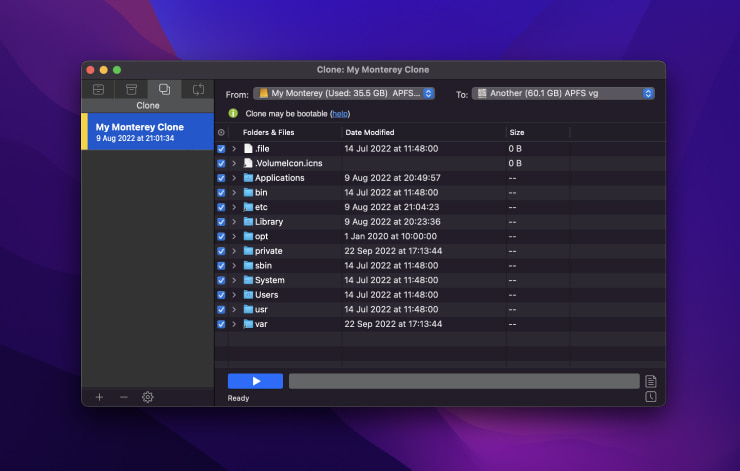Screen dimensions: 740x471
Task: Uncheck the bin folder checkbox
Action: click(x=221, y=193)
